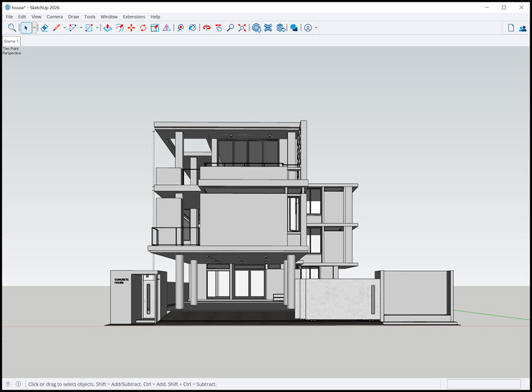532x392 pixels.
Task: Open the Tools menu
Action: [x=90, y=17]
